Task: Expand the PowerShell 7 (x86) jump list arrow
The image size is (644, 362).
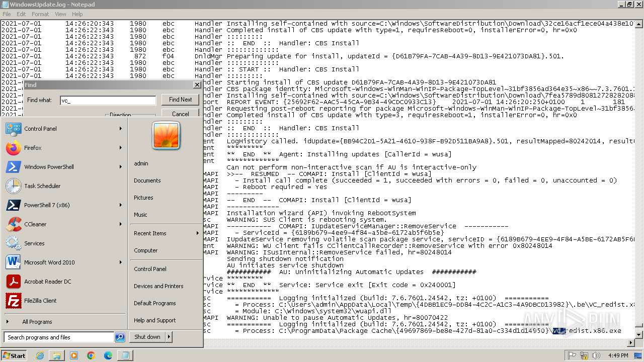Action: 121,205
